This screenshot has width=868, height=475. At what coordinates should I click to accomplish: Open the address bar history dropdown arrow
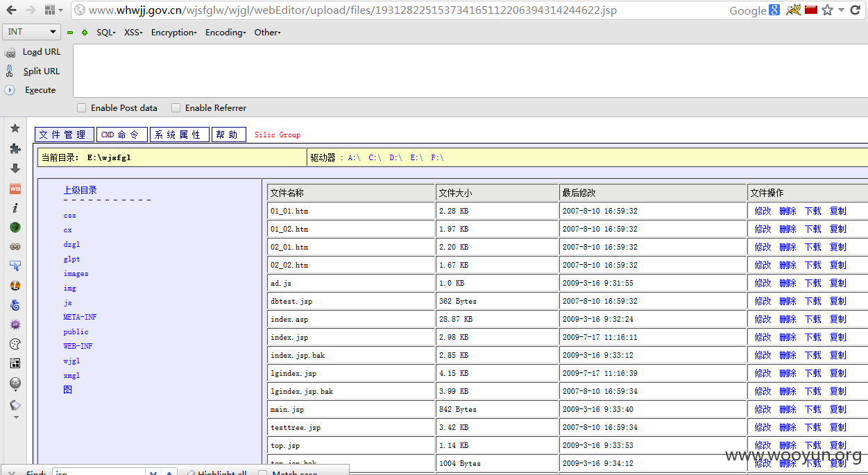[x=841, y=10]
